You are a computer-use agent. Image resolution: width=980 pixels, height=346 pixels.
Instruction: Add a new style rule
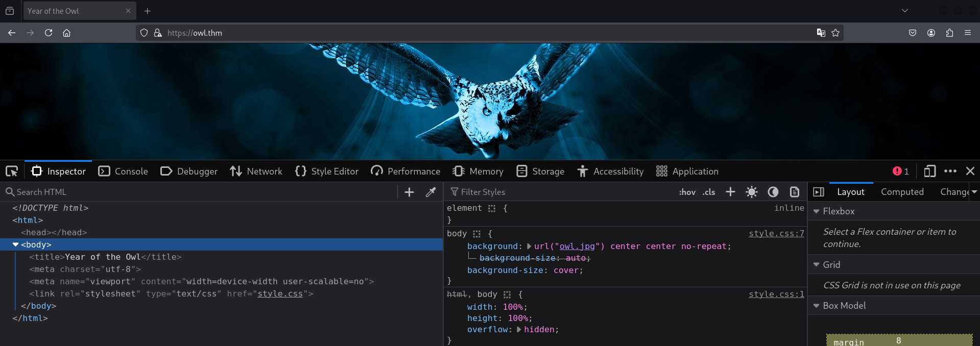(730, 192)
